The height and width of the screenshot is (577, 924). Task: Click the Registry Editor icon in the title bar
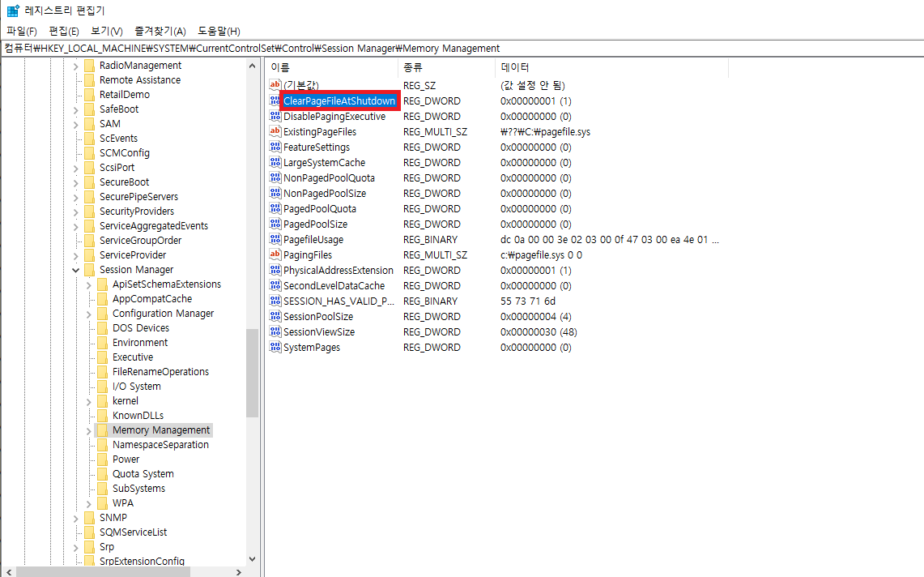[x=11, y=10]
